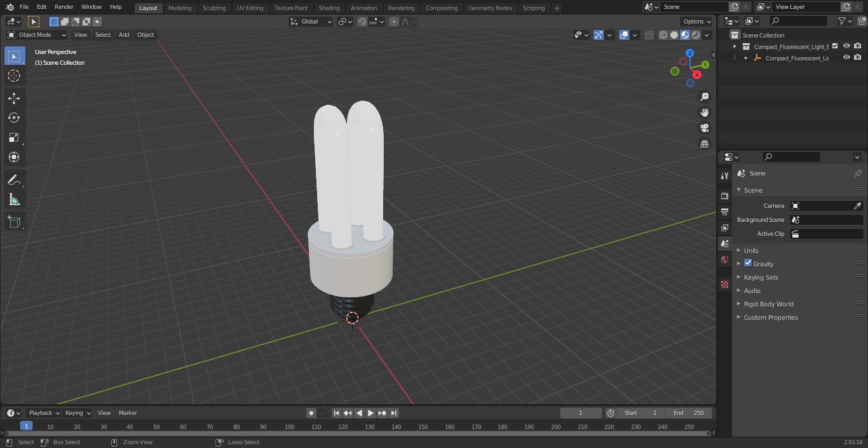The height and width of the screenshot is (448, 868).
Task: Toggle the camera view gizmo
Action: [704, 128]
